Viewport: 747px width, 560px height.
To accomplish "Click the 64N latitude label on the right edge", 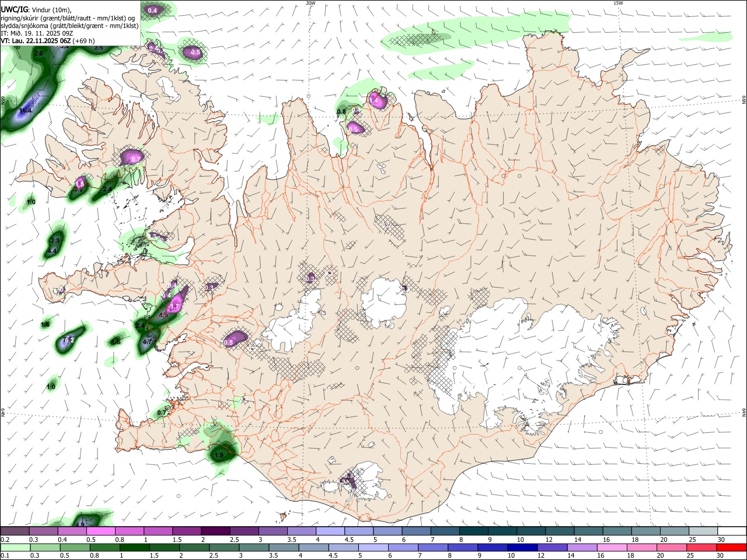I will tap(744, 412).
